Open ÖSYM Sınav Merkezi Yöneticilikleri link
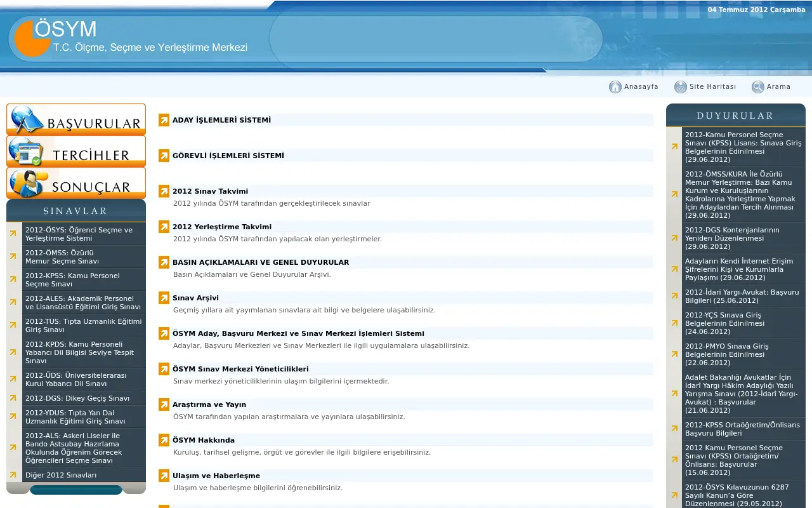The image size is (812, 508). 240,369
